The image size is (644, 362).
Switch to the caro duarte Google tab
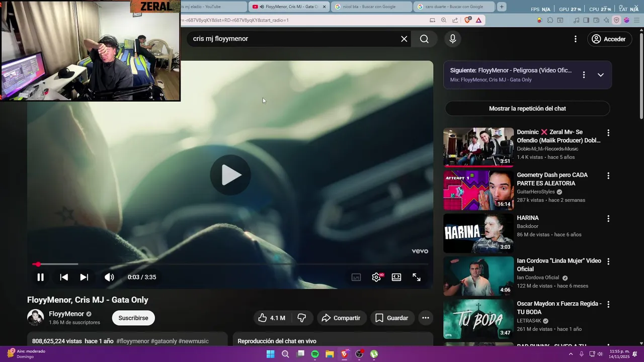(x=454, y=7)
